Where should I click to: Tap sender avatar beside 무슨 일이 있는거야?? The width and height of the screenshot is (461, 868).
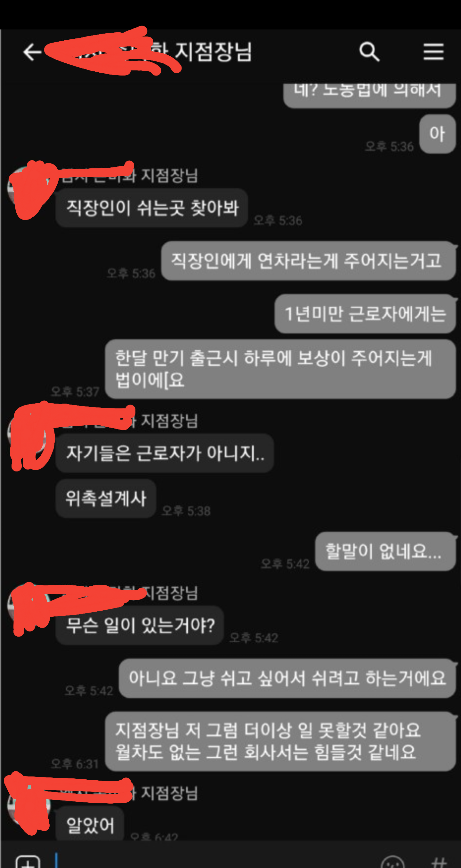(x=28, y=605)
